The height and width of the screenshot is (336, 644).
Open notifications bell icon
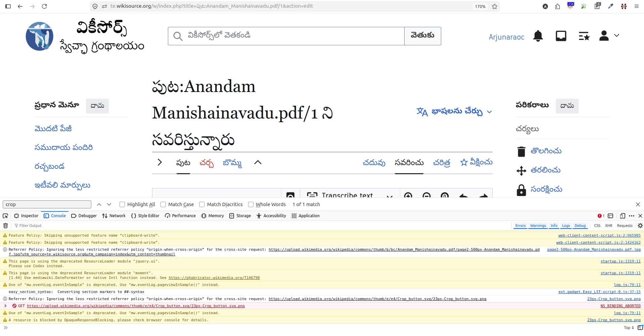pyautogui.click(x=538, y=36)
